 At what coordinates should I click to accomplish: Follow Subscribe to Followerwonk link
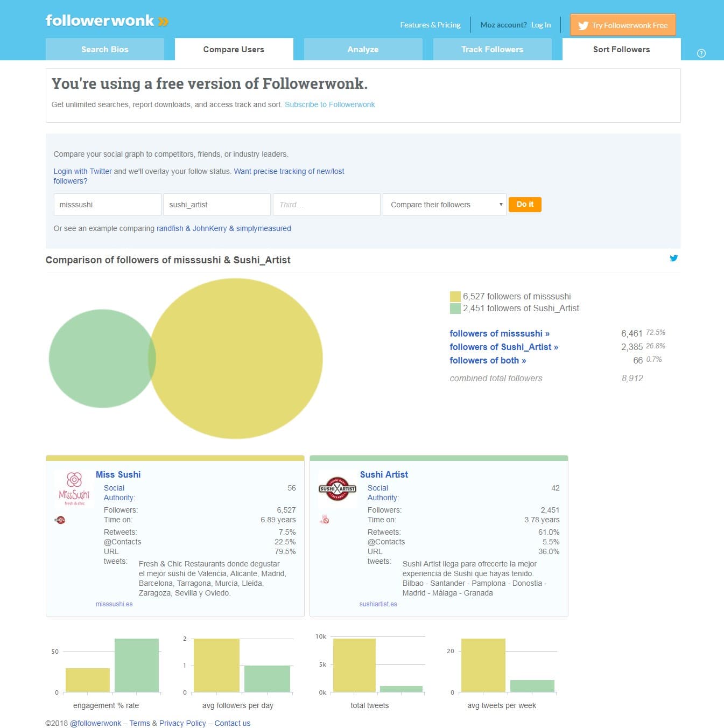(329, 104)
